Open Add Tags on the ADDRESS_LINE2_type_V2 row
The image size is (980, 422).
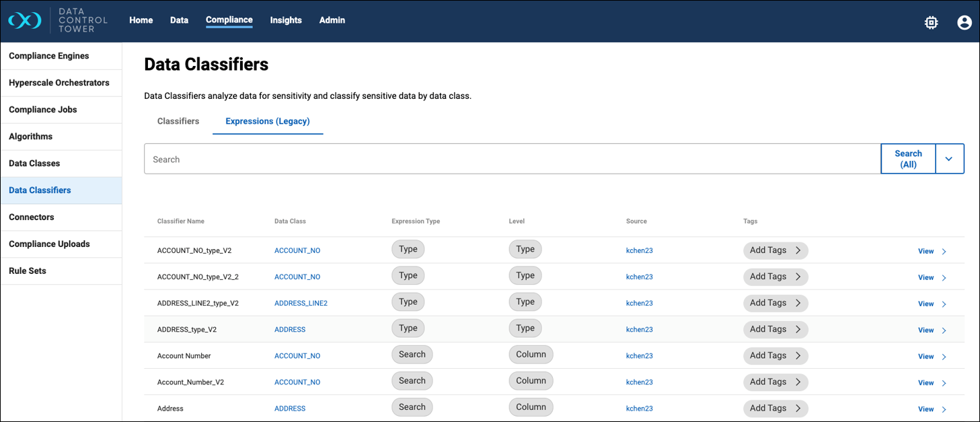pyautogui.click(x=775, y=303)
